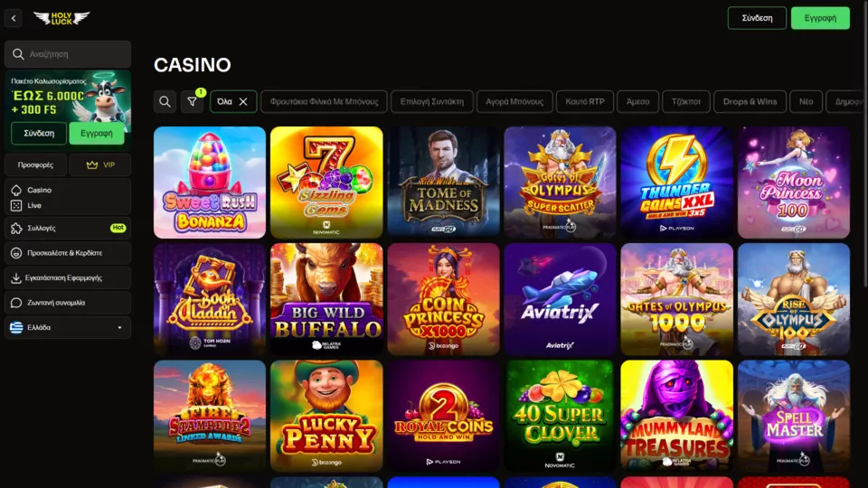
Task: Click the green Εγγραφή button at top right
Action: pos(820,18)
